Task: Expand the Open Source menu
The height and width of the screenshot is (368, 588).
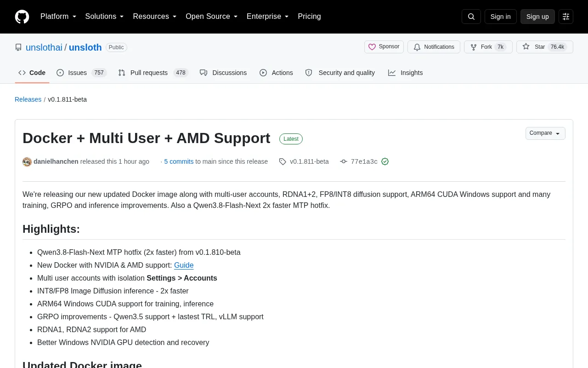Action: click(212, 17)
